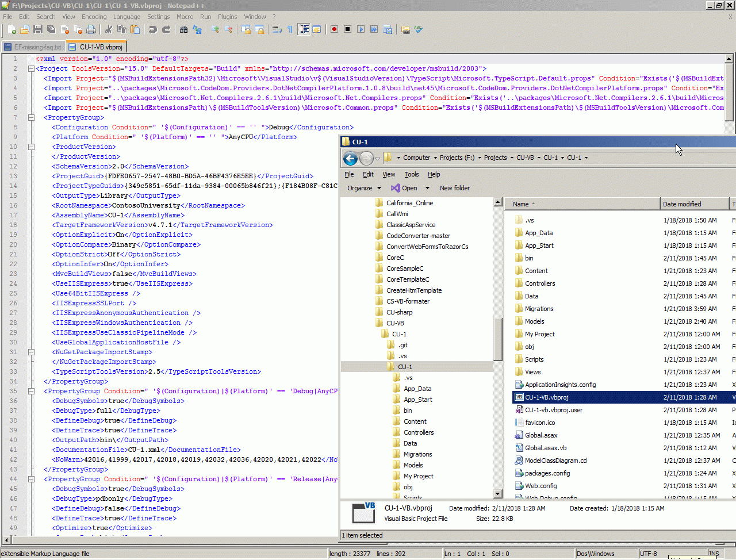Click New folder in Explorer toolbar
The image size is (736, 560).
(455, 188)
